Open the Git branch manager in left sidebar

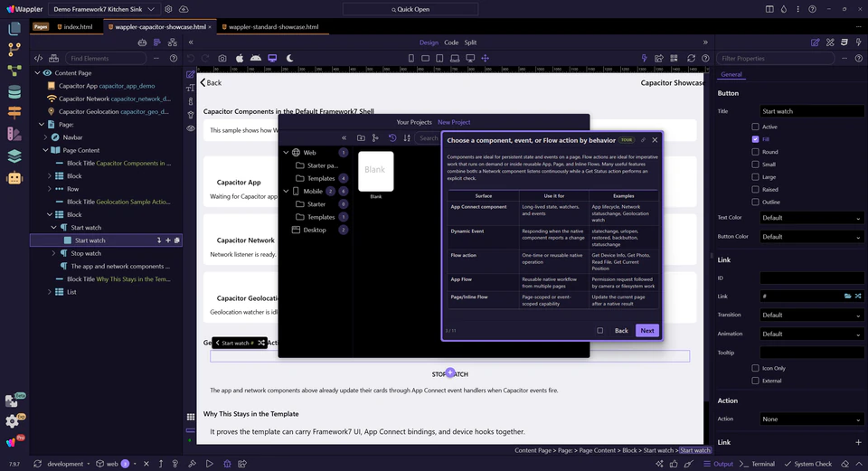point(14,49)
